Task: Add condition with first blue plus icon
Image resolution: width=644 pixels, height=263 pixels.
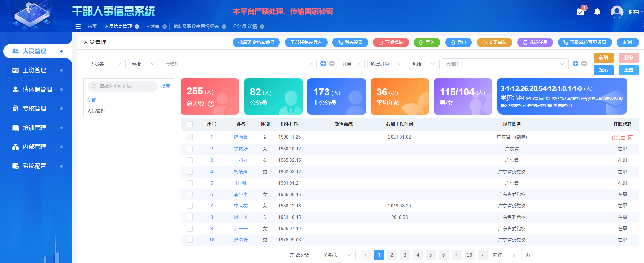Action: click(323, 63)
